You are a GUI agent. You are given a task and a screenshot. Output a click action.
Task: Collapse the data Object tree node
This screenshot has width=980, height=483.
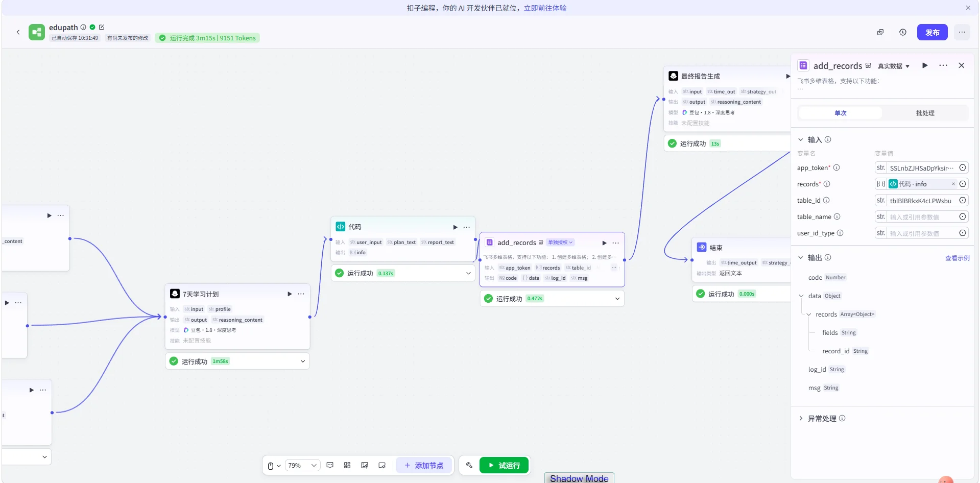point(801,296)
